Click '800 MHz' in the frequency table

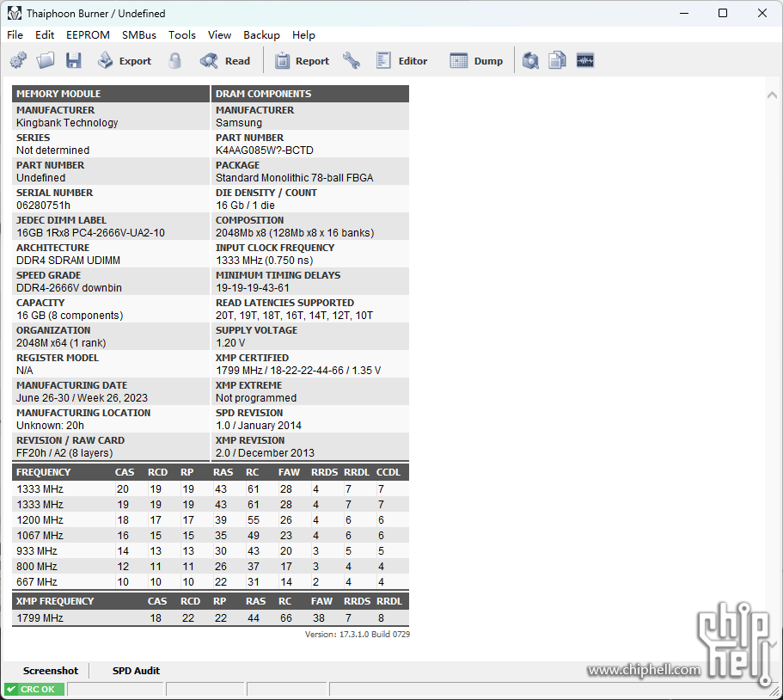coord(37,567)
